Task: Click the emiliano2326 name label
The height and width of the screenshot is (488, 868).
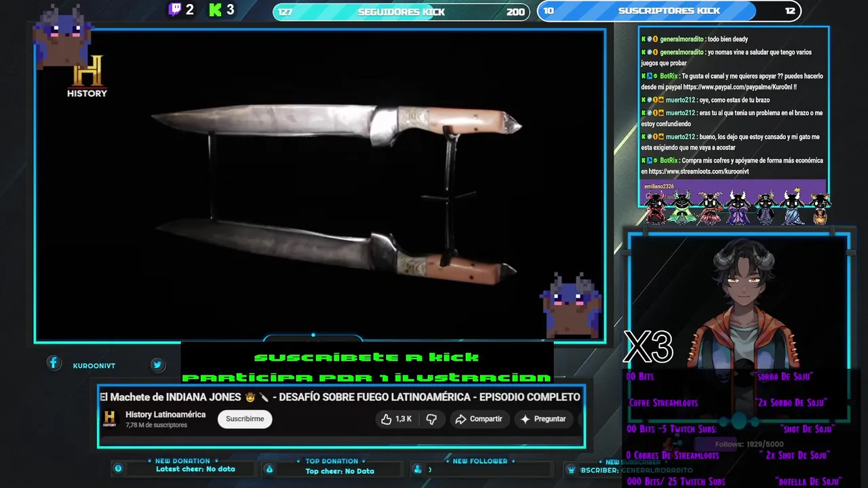Action: (659, 186)
